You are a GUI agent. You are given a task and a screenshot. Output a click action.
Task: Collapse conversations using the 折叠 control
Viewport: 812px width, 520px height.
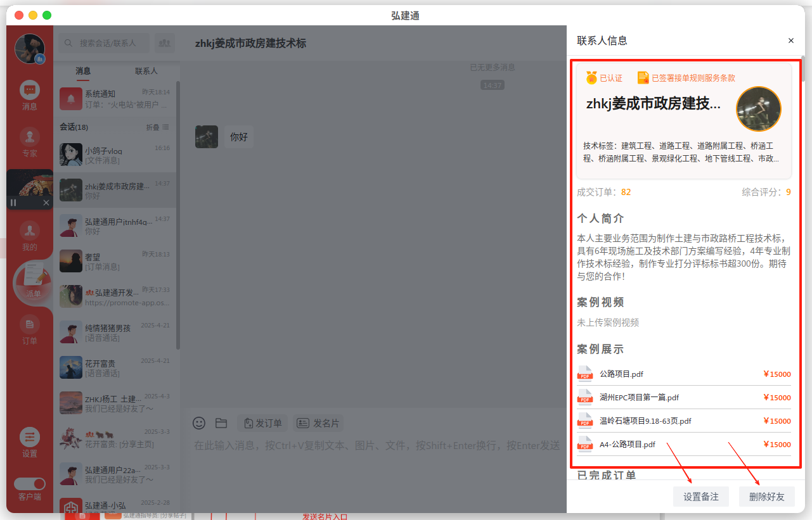point(157,127)
